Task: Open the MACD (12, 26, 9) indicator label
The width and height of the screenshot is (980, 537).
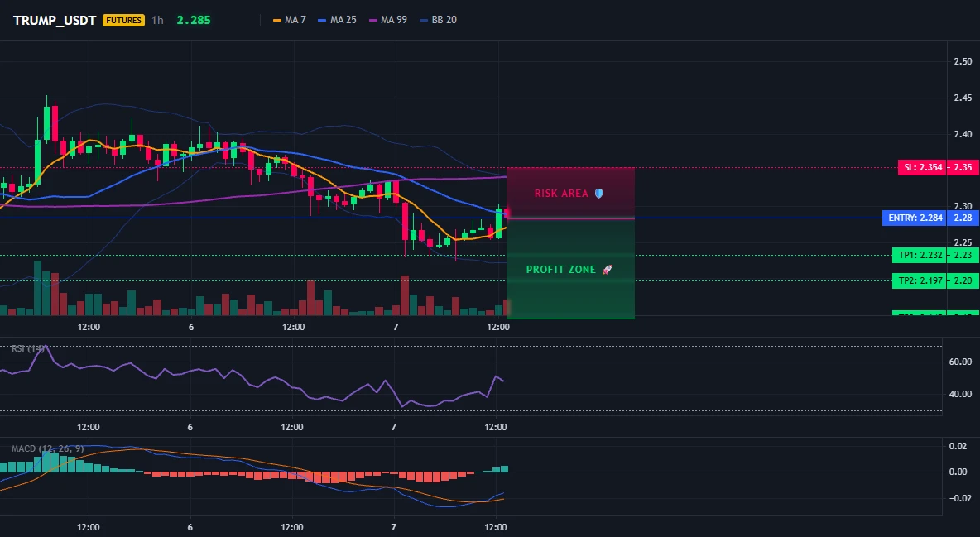Action: click(x=47, y=448)
